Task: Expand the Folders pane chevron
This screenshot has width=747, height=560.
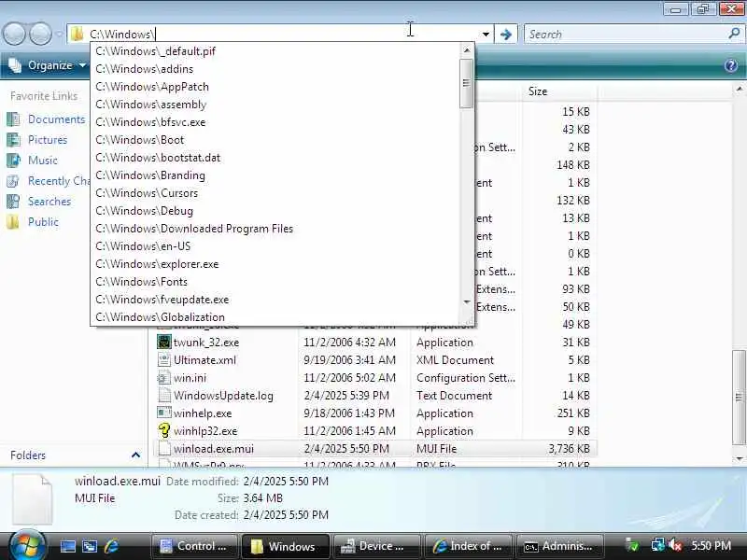Action: [135, 455]
